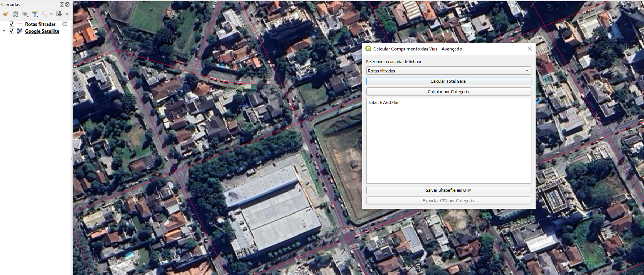Click the Salvar Shapefile em UTM button
Viewport: 644px width, 275px height.
(x=448, y=190)
